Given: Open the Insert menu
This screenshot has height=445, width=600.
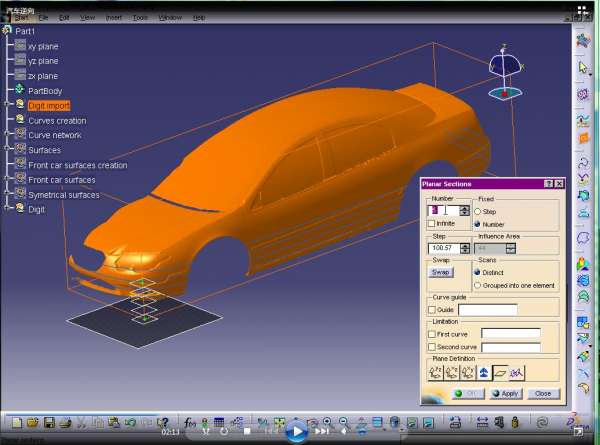Looking at the screenshot, I should pos(114,18).
